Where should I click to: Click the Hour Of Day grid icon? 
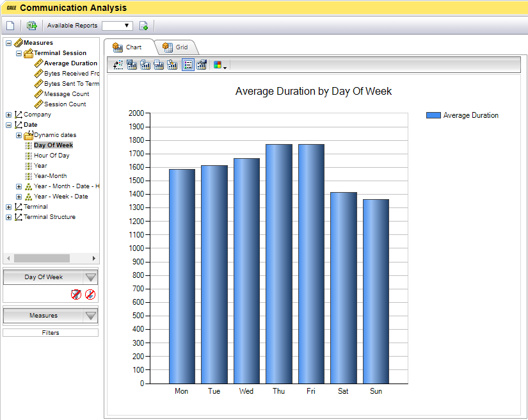click(29, 156)
